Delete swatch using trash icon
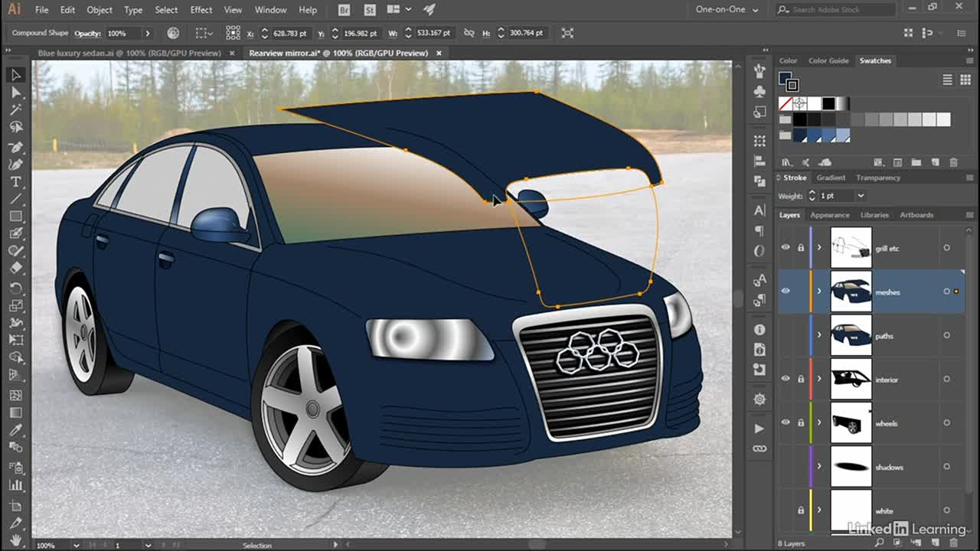Screen dimensions: 980x551 point(953,162)
